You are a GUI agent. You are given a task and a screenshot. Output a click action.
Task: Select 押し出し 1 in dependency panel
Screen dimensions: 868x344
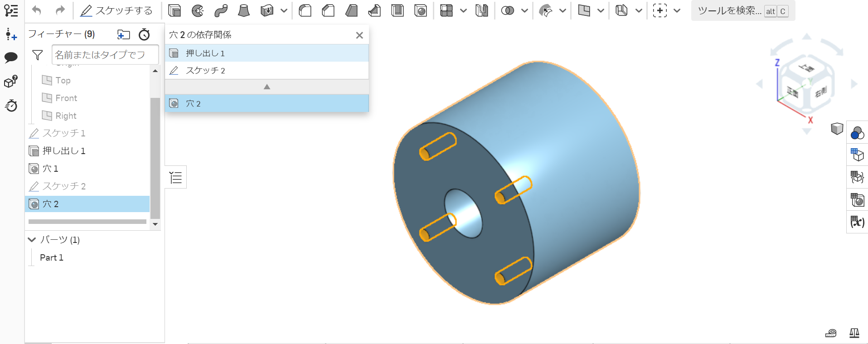(267, 53)
